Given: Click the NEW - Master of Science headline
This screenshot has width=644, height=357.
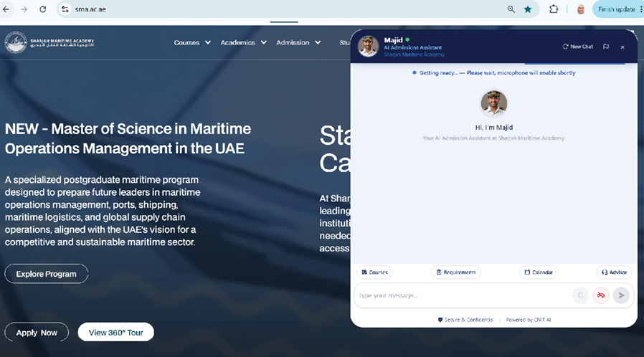Looking at the screenshot, I should (128, 138).
